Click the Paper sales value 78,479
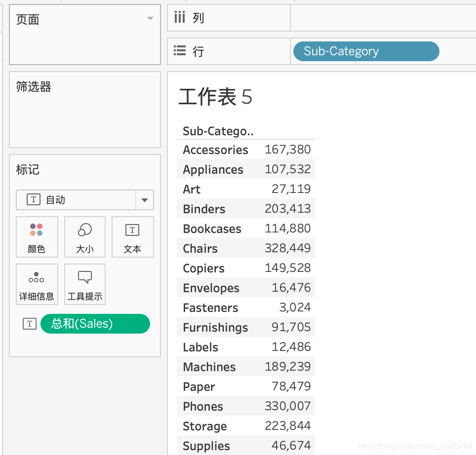Screen dimensions: 476x455 click(291, 386)
